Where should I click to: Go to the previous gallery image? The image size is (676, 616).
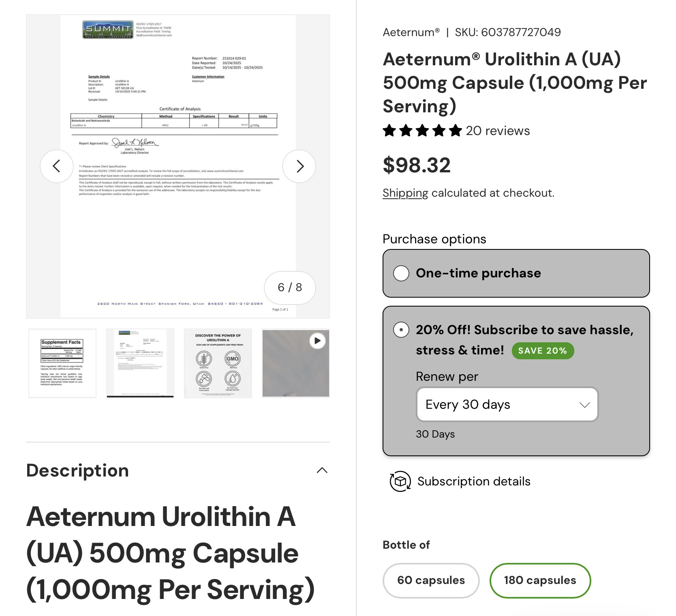[57, 166]
